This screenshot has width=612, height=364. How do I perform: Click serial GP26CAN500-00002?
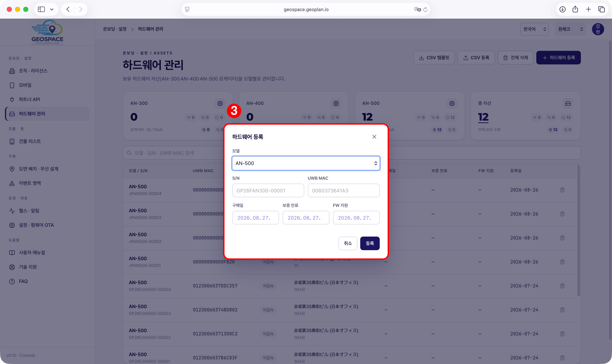(150, 338)
